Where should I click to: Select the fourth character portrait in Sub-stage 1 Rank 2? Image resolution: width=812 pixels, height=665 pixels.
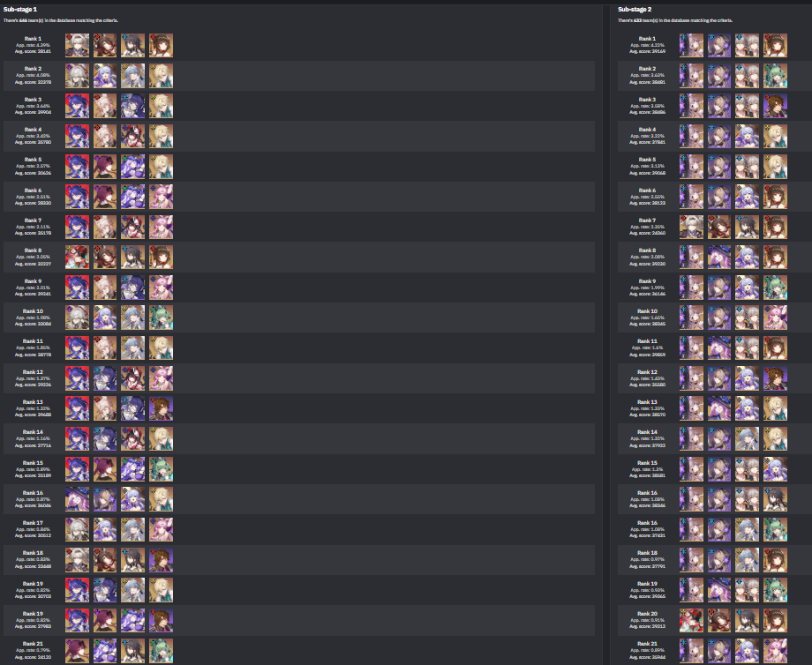(x=161, y=76)
